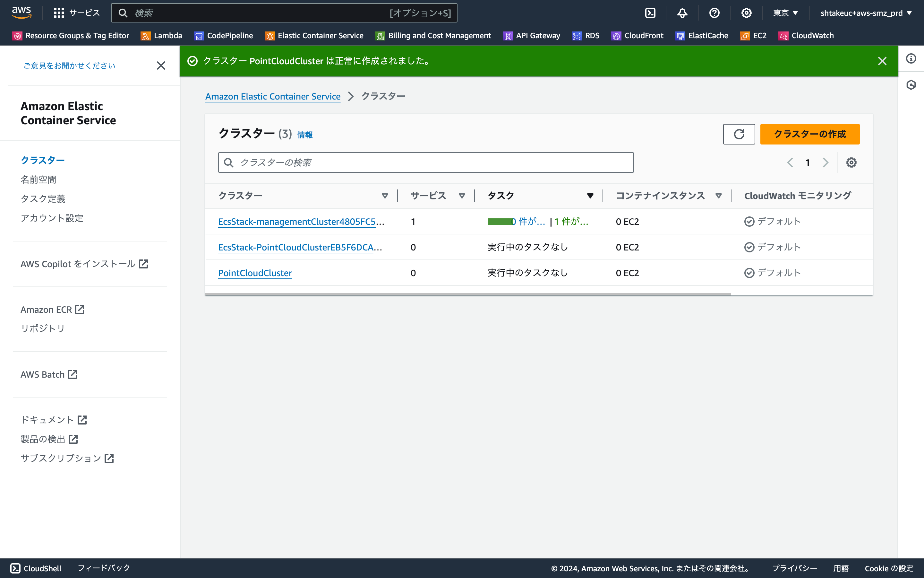The height and width of the screenshot is (578, 924).
Task: Click フィードバック in the footer
Action: click(x=104, y=568)
